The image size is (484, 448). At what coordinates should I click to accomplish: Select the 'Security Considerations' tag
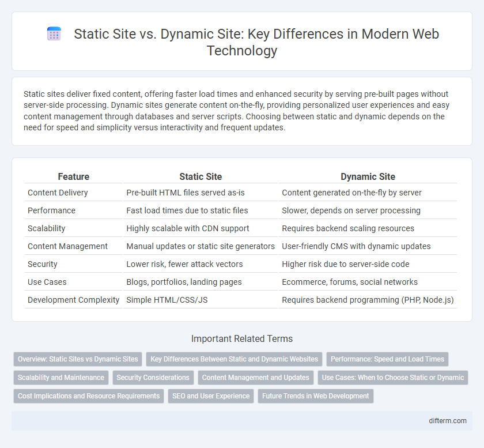153,378
